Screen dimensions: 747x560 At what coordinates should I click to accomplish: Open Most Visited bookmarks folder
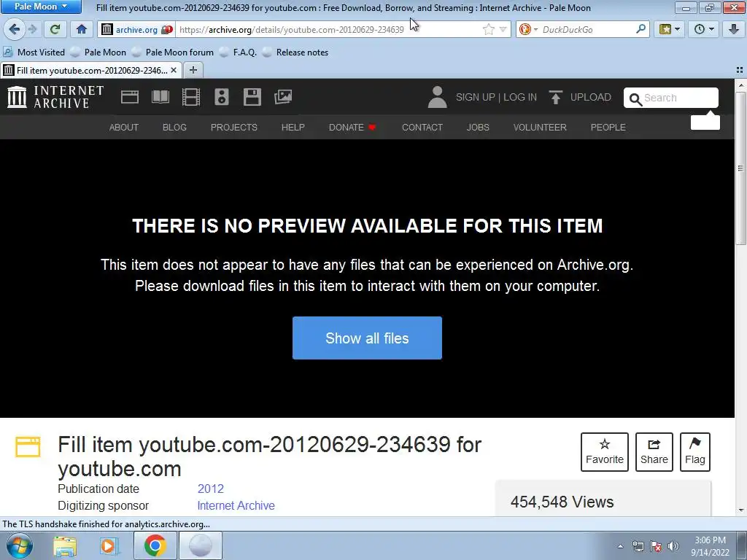34,52
